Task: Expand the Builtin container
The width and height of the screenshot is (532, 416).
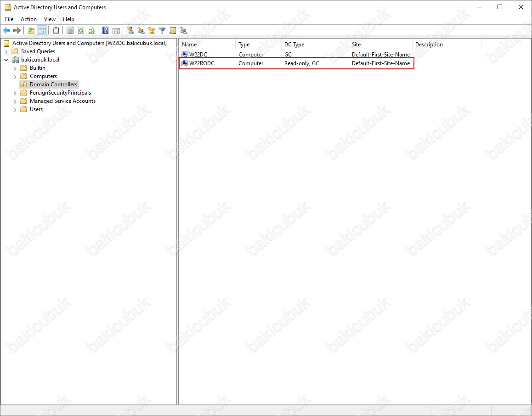Action: (x=15, y=68)
